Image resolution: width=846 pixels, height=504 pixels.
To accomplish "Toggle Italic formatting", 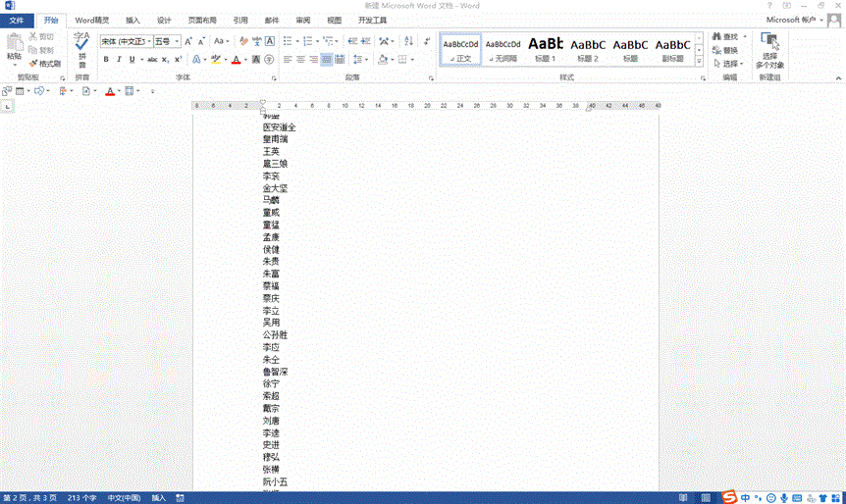I will (x=120, y=60).
